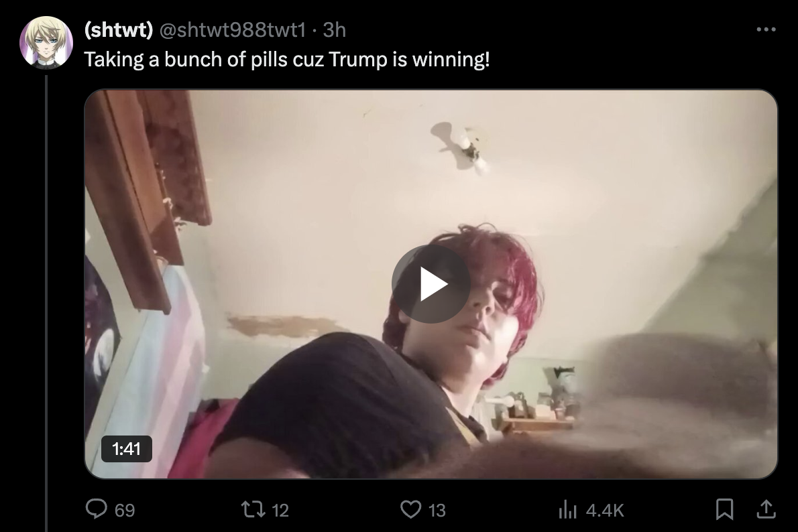Click the share upload arrow icon
798x532 pixels.
coord(766,509)
